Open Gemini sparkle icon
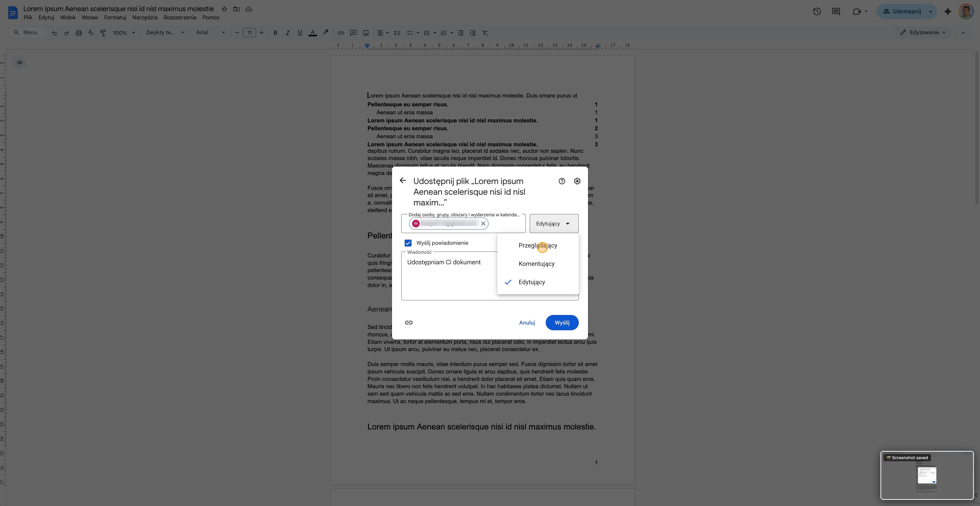The width and height of the screenshot is (980, 506). click(948, 11)
